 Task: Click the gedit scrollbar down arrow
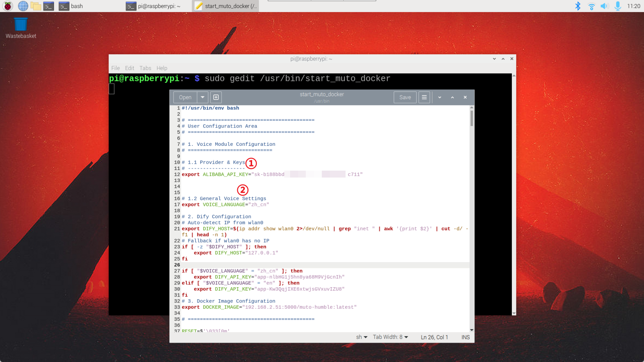(472, 330)
